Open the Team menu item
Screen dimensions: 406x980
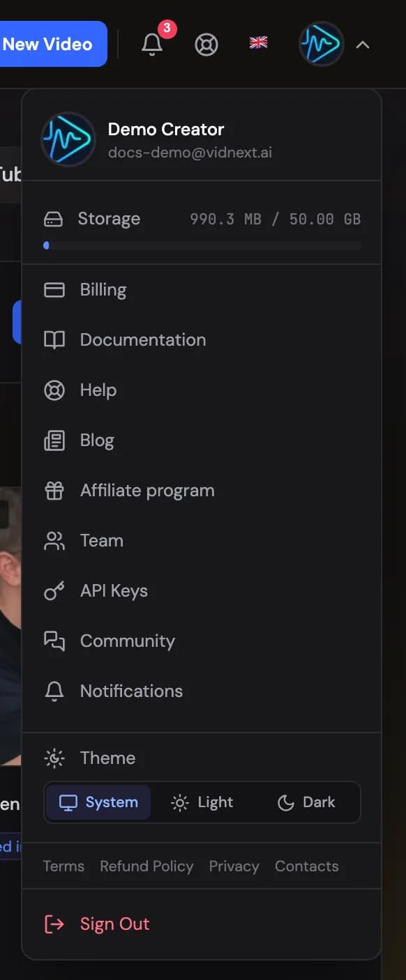click(202, 541)
